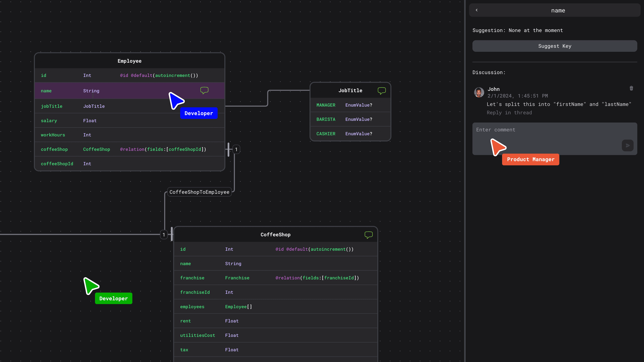Toggle the 1 multiplicity badge on CoffeeShop relation

(x=164, y=234)
